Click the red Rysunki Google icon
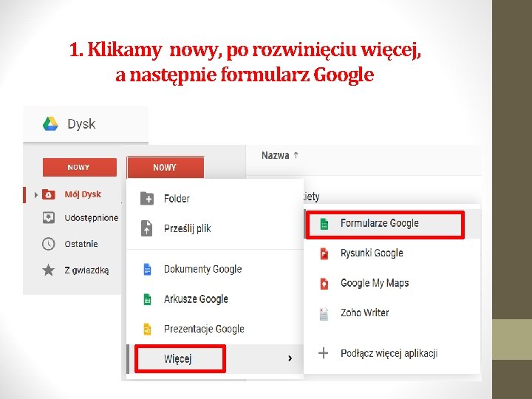The height and width of the screenshot is (399, 532). point(324,253)
